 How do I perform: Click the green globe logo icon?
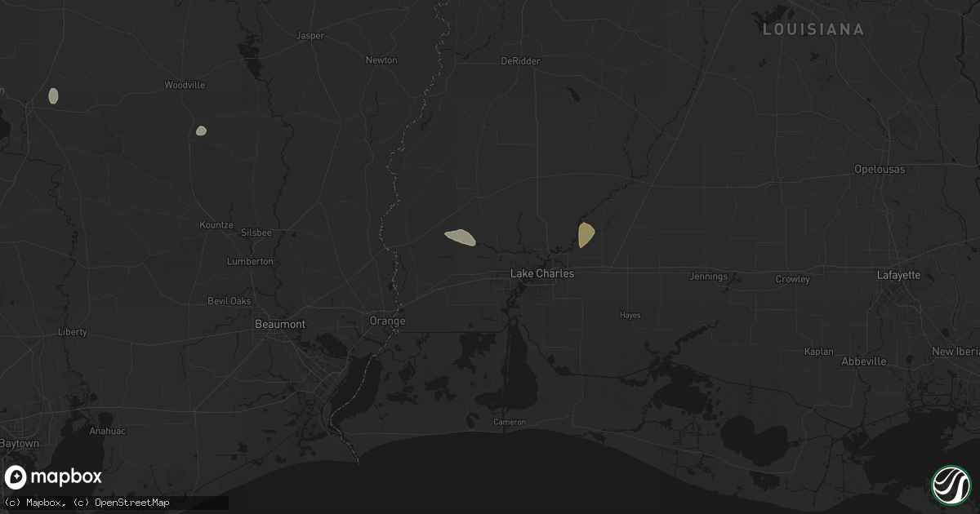click(950, 484)
